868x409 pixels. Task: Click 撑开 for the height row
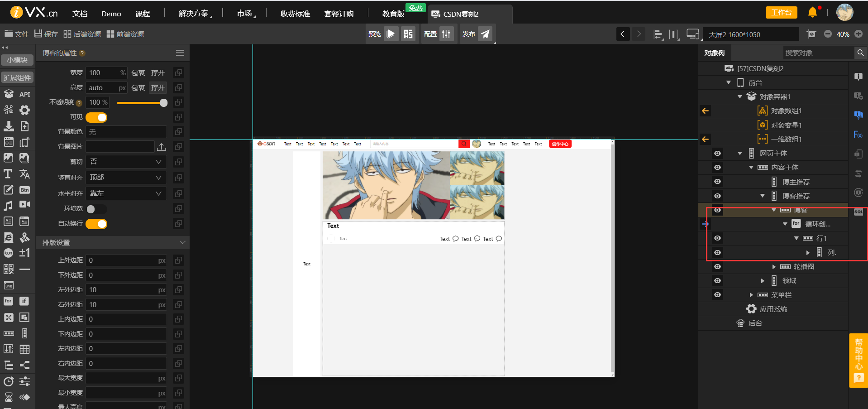coord(158,87)
